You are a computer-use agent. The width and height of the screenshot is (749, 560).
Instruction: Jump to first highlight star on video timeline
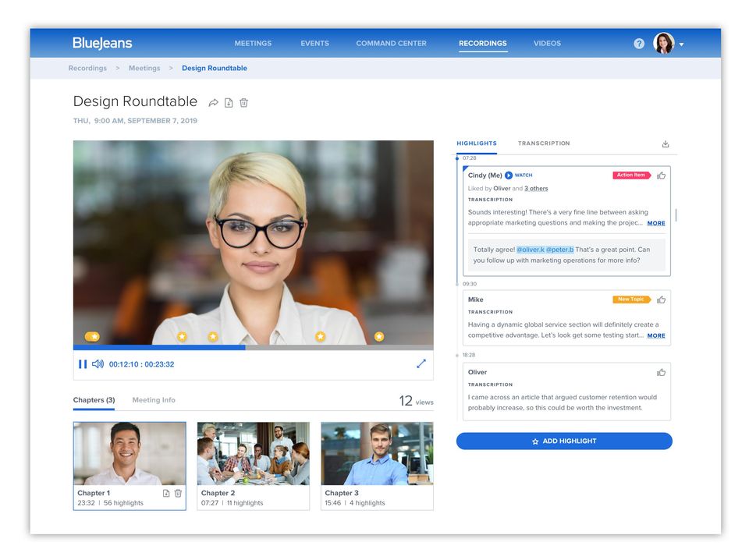(92, 337)
